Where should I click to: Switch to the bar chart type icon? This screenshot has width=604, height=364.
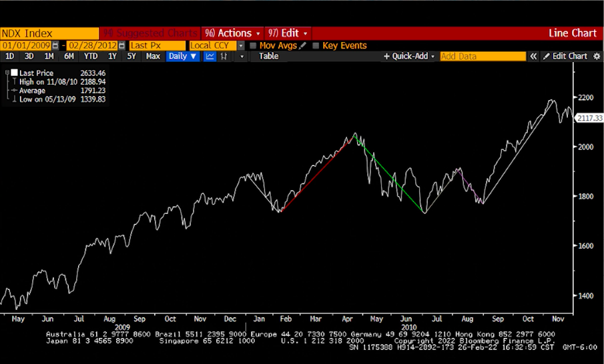coord(224,57)
